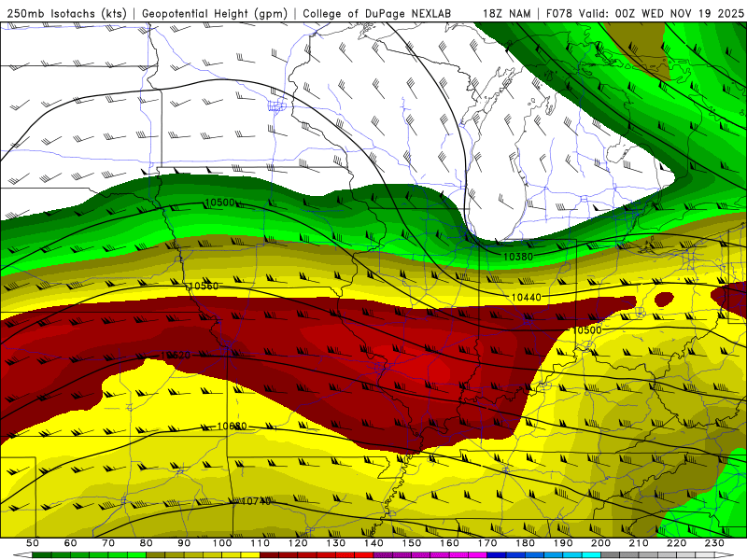Viewport: 747px width, 560px height.
Task: Select the bright magenta swatch just left of 170
Action: pyautogui.click(x=477, y=555)
